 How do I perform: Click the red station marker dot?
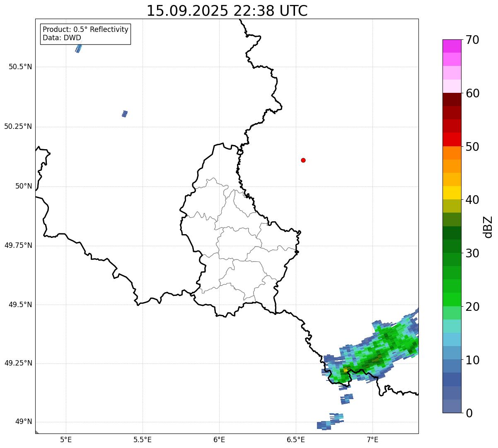[x=303, y=160]
